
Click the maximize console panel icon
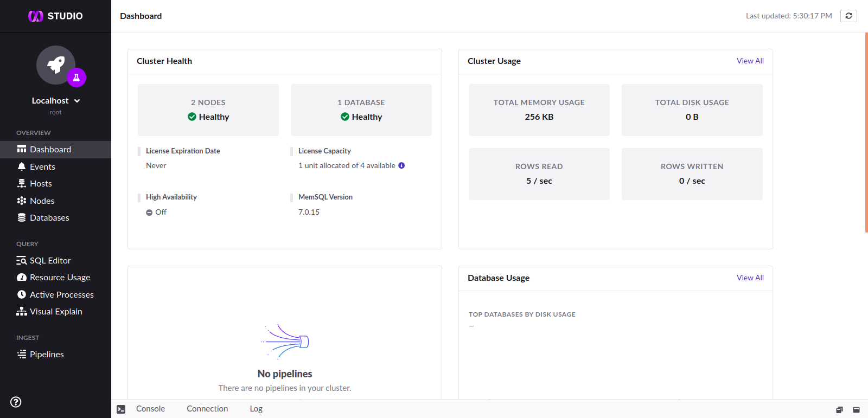click(856, 410)
